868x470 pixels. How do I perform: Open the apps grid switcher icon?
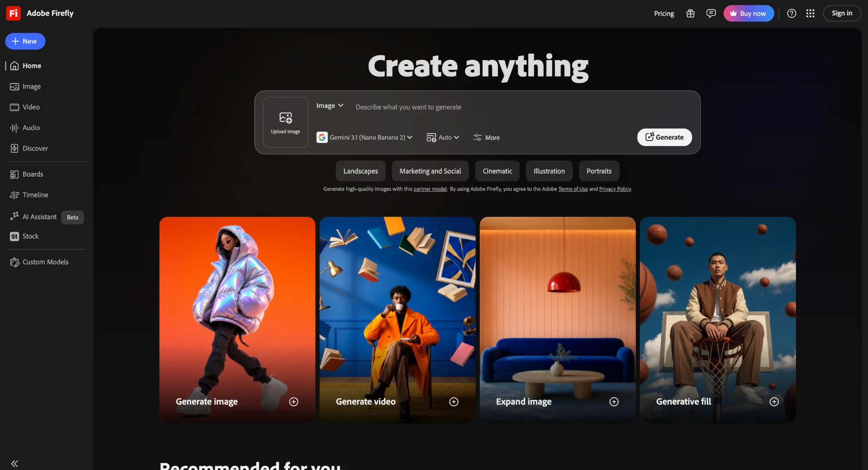[810, 13]
